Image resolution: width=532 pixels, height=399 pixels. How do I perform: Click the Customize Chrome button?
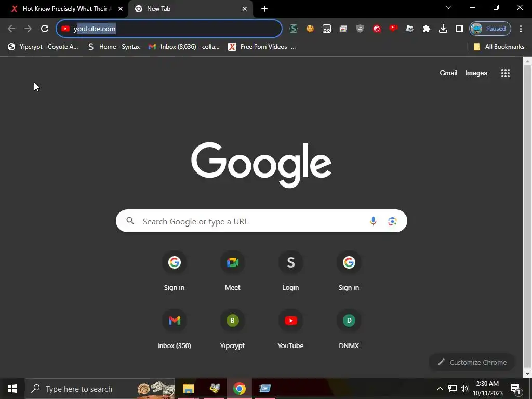[x=472, y=362]
